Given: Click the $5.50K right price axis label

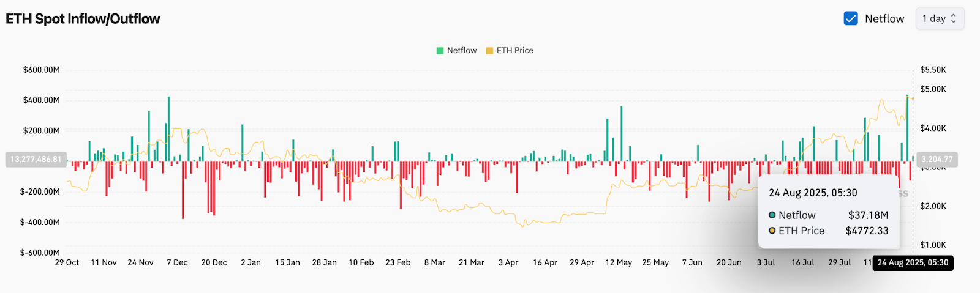Looking at the screenshot, I should click(933, 70).
